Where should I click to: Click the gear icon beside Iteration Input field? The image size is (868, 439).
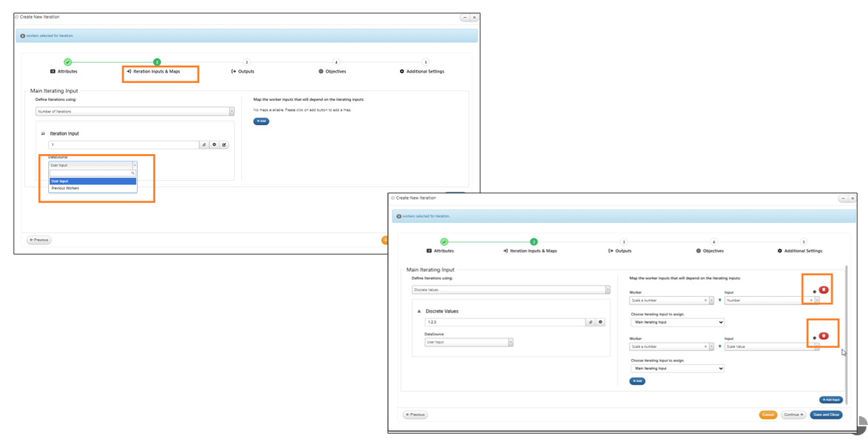[214, 145]
